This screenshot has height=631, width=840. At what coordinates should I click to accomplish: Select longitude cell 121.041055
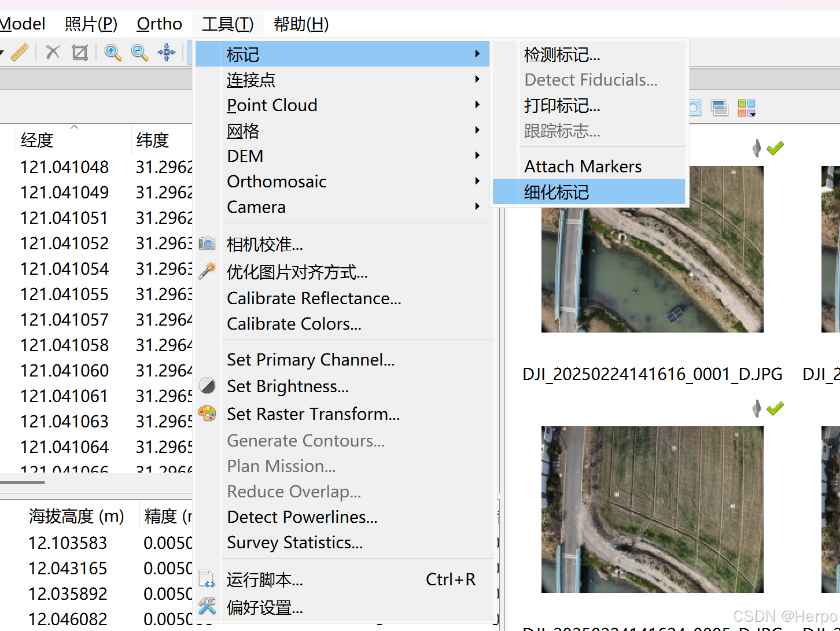64,294
